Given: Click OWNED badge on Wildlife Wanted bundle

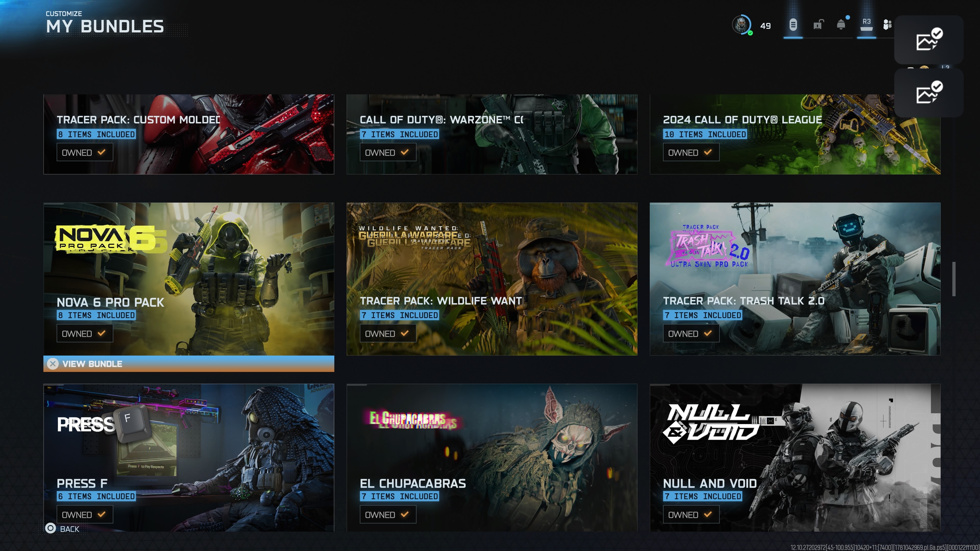Looking at the screenshot, I should pyautogui.click(x=388, y=333).
